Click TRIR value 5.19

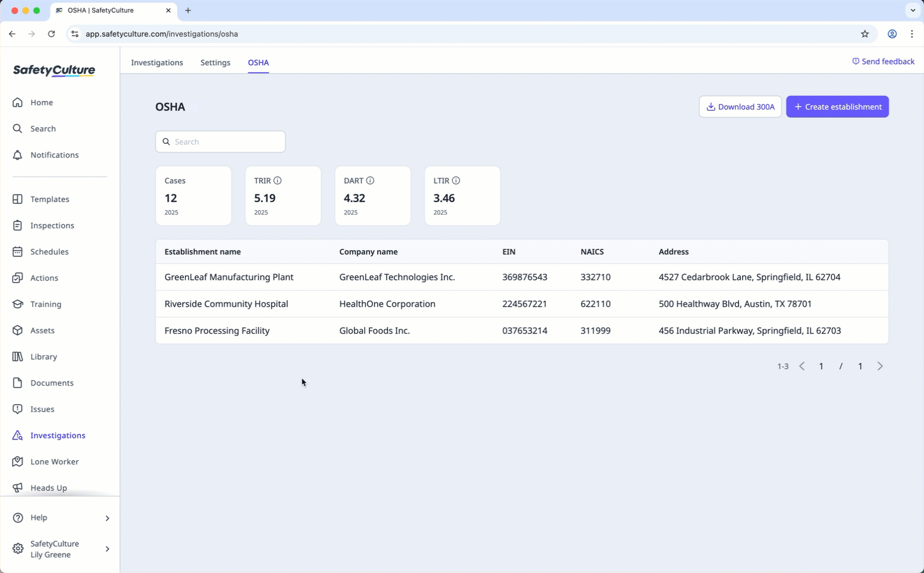point(265,198)
